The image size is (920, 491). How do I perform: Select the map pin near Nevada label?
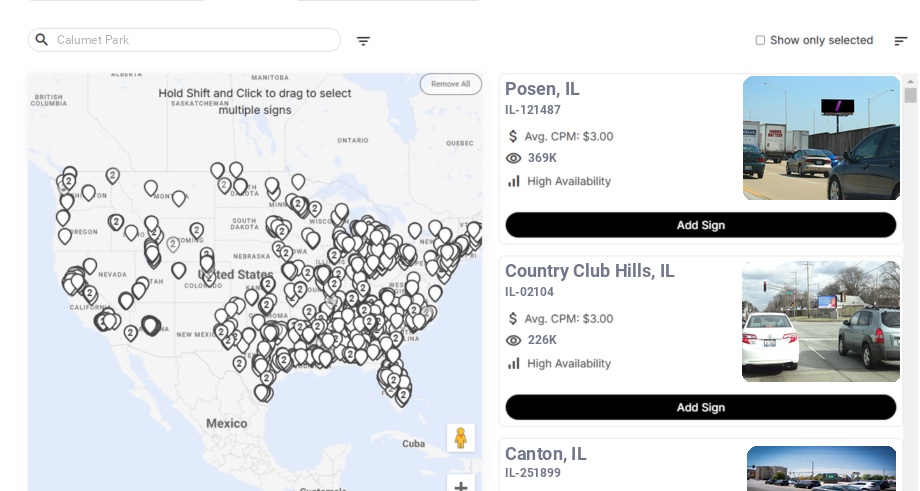[90, 266]
